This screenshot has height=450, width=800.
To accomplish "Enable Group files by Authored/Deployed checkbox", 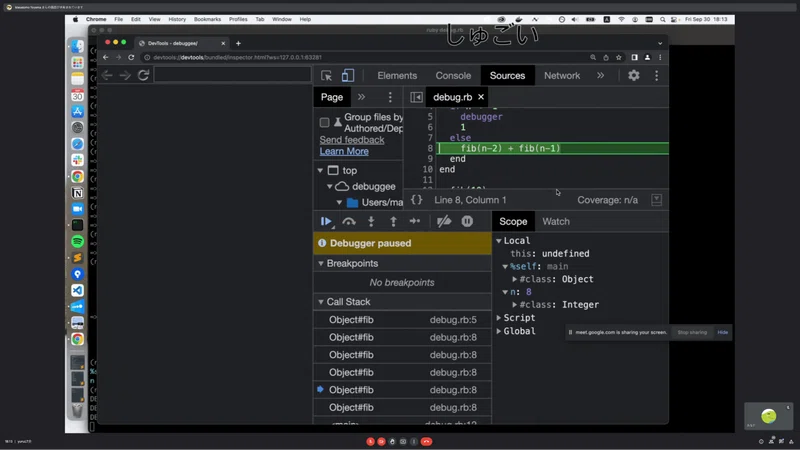I will coord(324,122).
